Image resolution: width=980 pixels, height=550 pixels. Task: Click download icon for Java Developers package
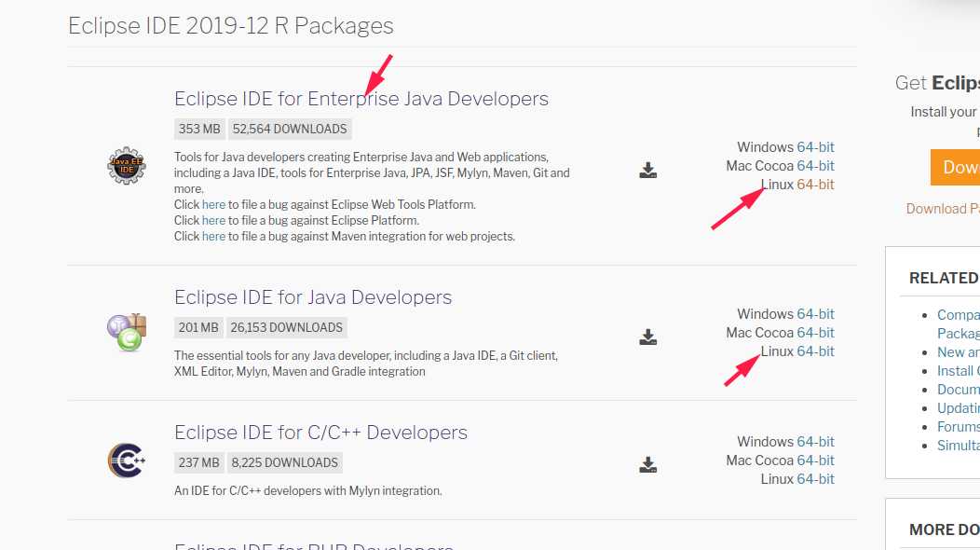click(x=648, y=337)
